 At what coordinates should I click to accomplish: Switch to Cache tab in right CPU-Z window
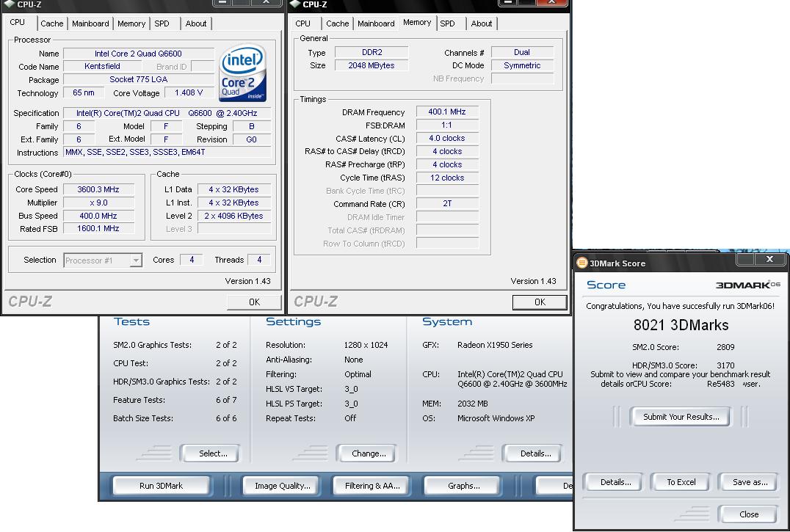(x=338, y=23)
